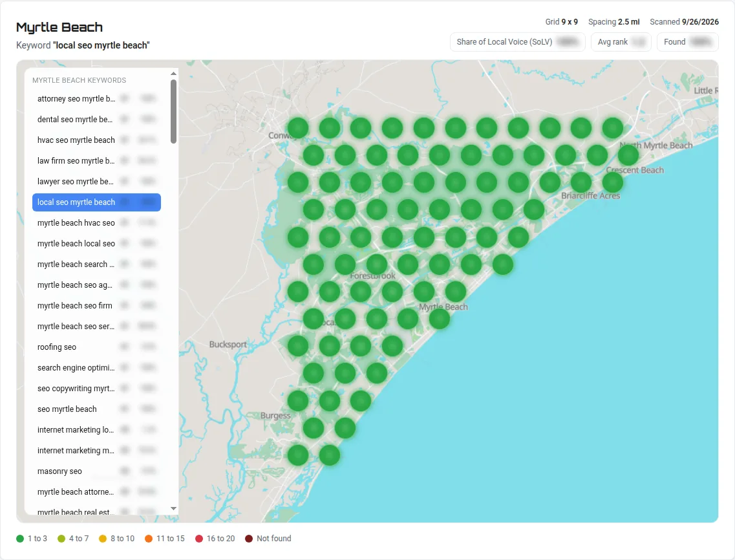Click Scanned date '9/26/2026'
Screen dimensions: 735x560
point(700,21)
